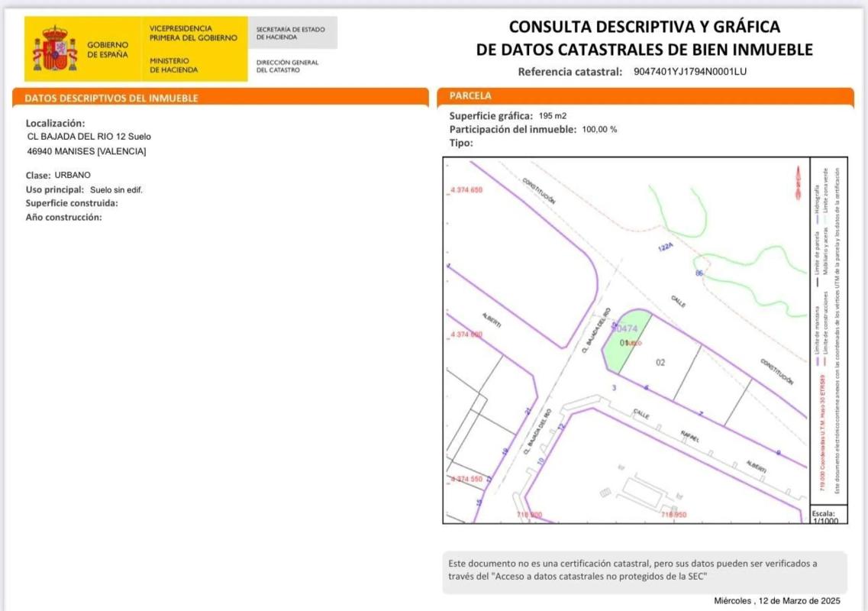
Task: Click the CL BAJADA DEL RIO 12 address
Action: click(x=89, y=137)
